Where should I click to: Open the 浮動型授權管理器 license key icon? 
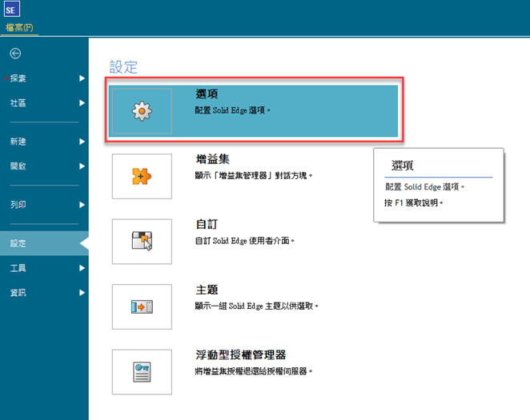point(142,372)
